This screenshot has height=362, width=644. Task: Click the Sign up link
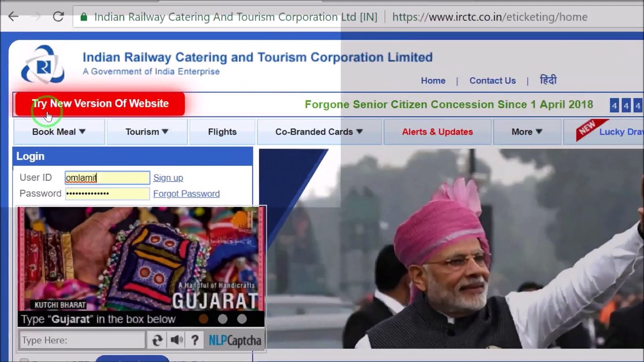point(168,177)
